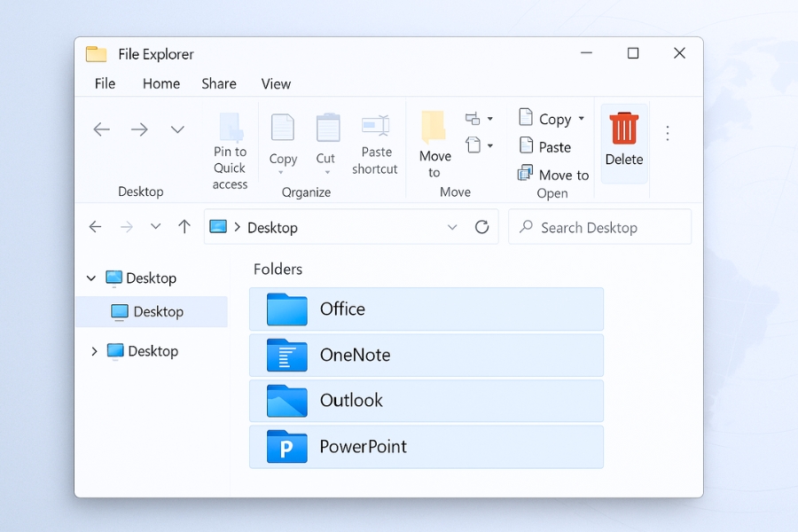Go up one folder level
The height and width of the screenshot is (532, 798).
tap(184, 226)
